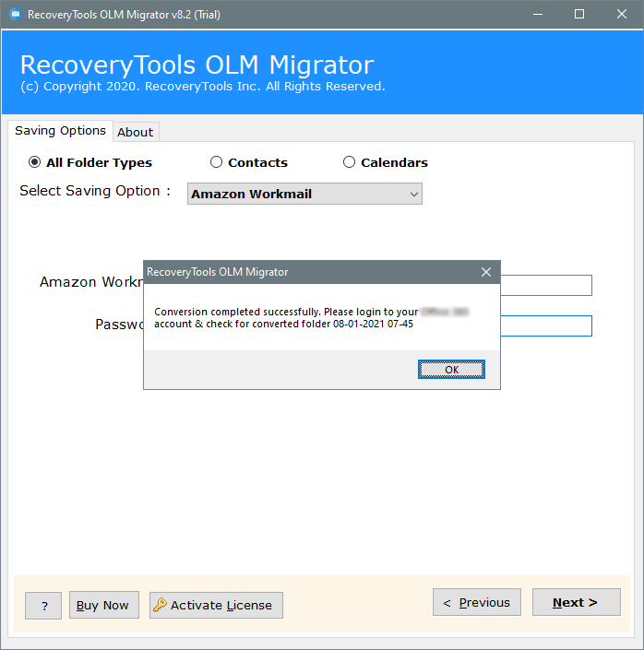
Task: Minimize the OLM Migrator window
Action: 538,14
